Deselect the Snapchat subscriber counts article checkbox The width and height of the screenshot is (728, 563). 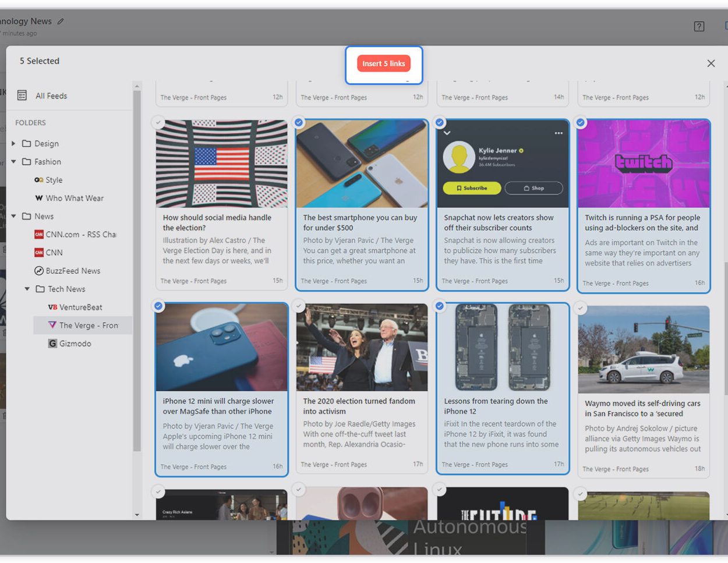tap(440, 122)
